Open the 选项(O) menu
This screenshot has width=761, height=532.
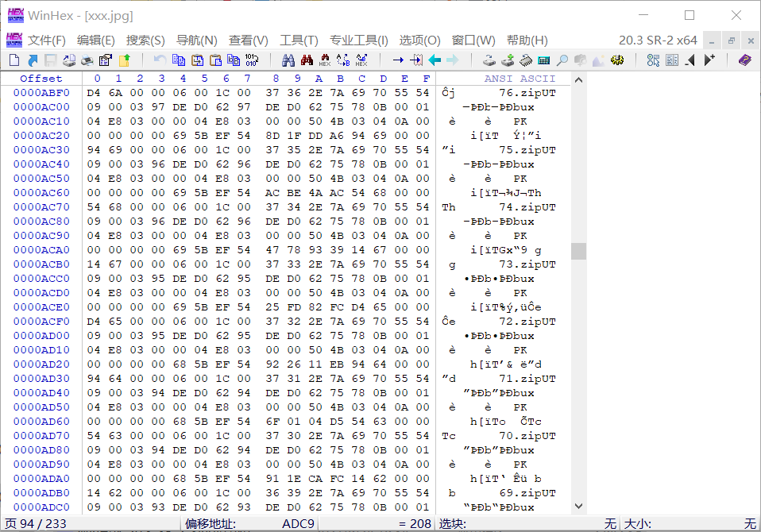tap(419, 40)
